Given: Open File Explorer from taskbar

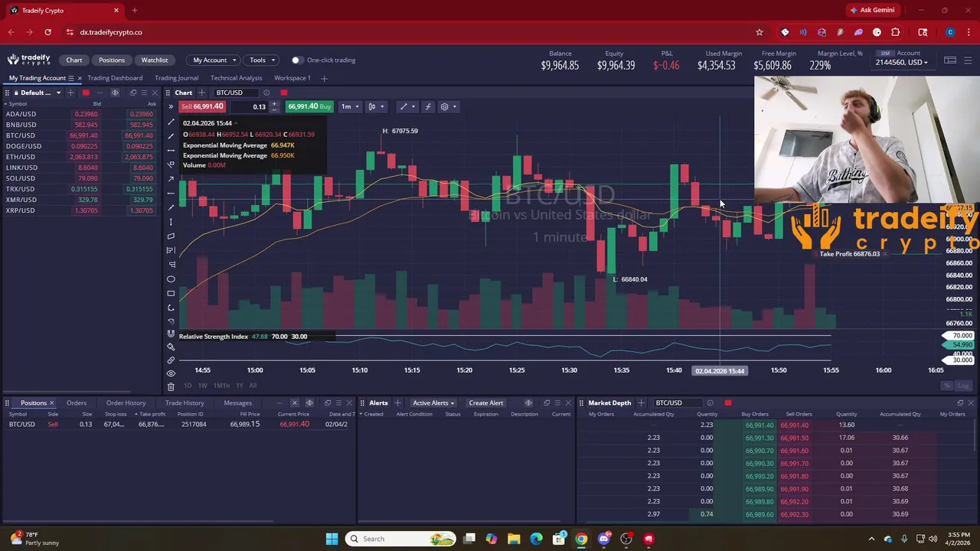Looking at the screenshot, I should (x=514, y=539).
